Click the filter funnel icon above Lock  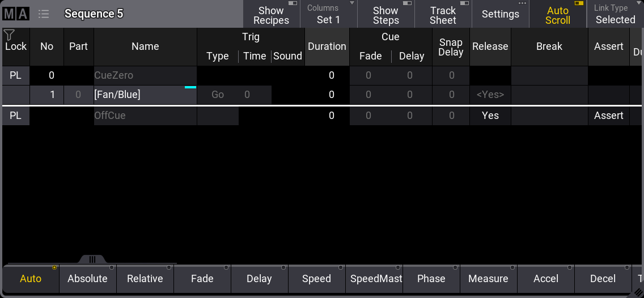[9, 35]
